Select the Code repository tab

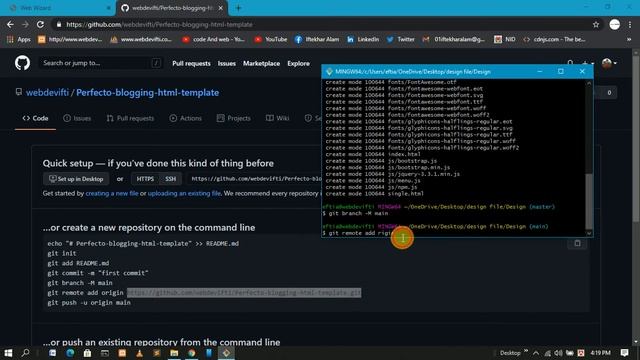[x=36, y=118]
